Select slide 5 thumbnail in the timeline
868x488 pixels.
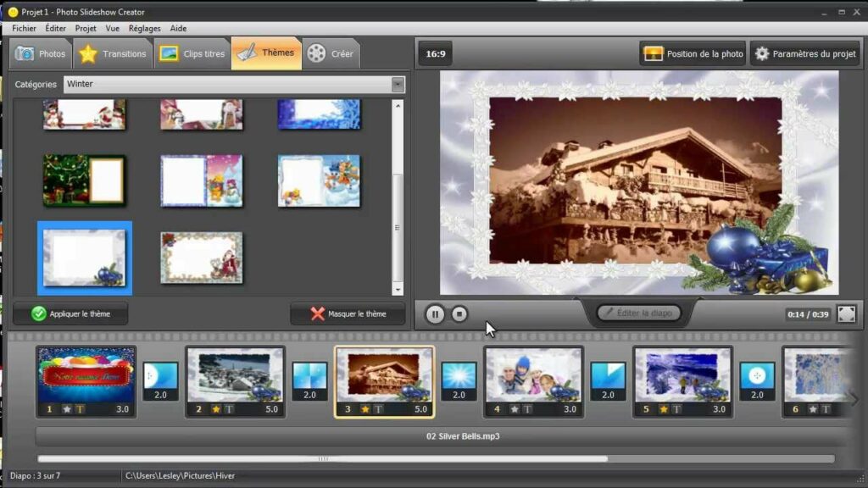(682, 380)
